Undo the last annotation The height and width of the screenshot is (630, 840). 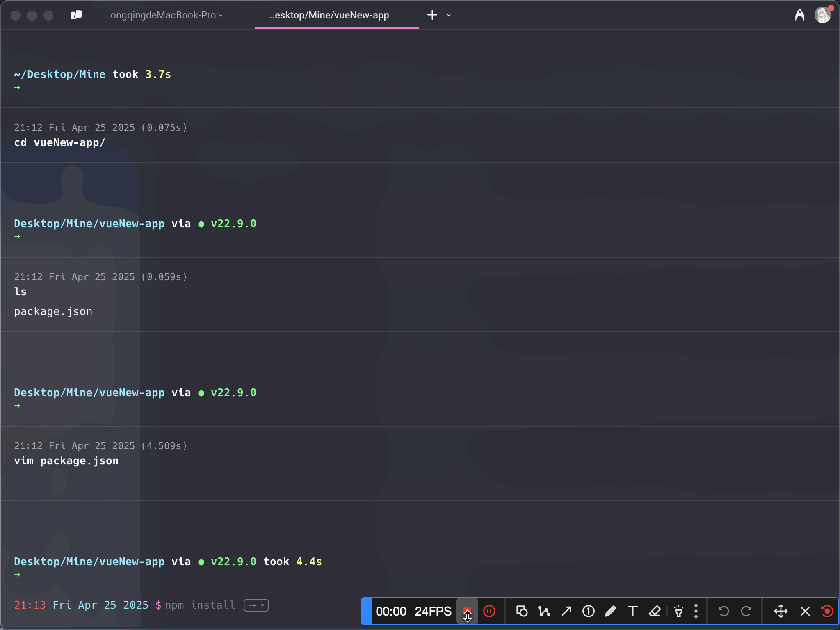click(724, 611)
